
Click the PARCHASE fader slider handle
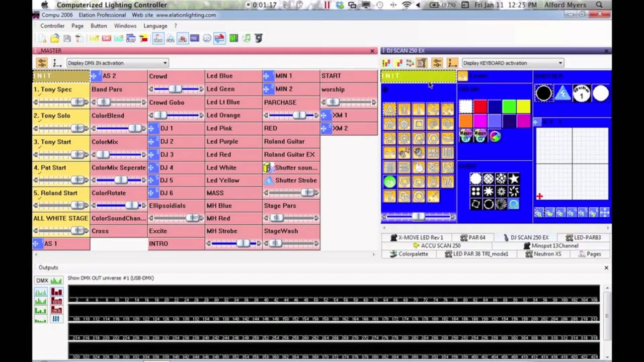coord(299,115)
